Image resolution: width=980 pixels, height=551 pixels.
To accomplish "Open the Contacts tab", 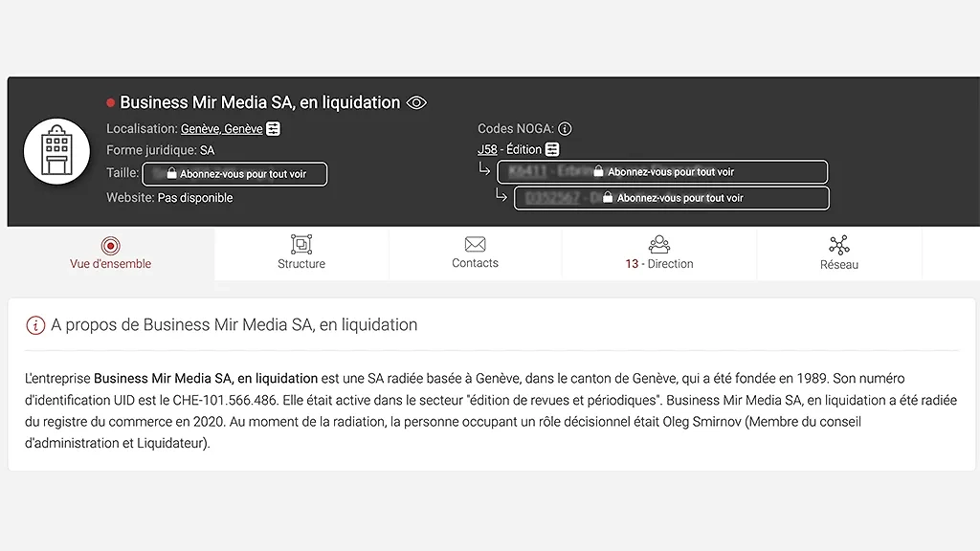I will (475, 253).
